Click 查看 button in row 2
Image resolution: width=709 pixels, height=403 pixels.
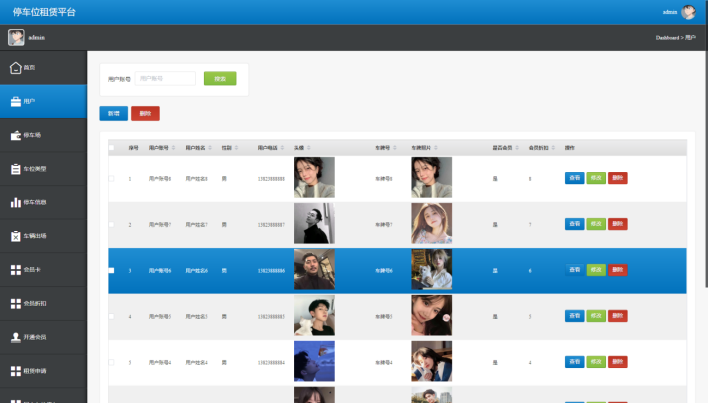(x=574, y=224)
